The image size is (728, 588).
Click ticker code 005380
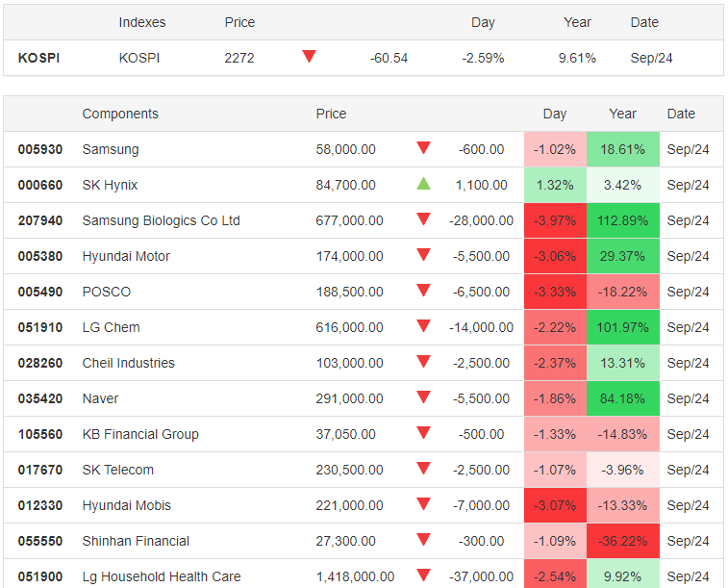[x=40, y=256]
